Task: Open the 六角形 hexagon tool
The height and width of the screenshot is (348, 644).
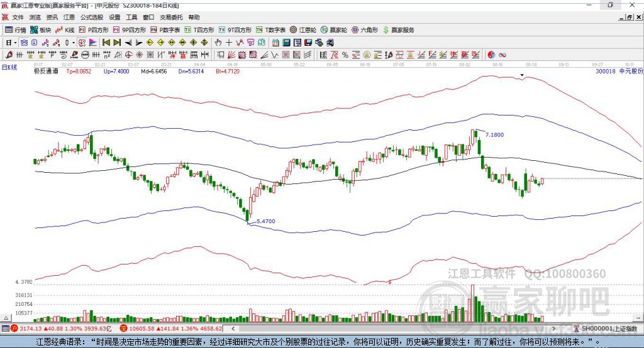Action: point(364,30)
